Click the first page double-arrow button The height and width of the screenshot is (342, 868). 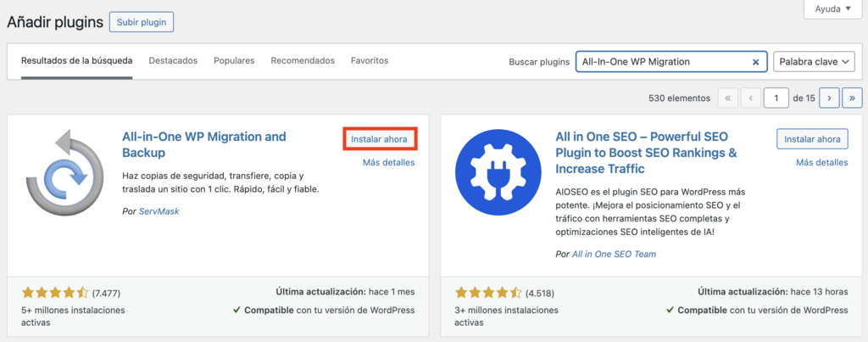click(x=727, y=98)
